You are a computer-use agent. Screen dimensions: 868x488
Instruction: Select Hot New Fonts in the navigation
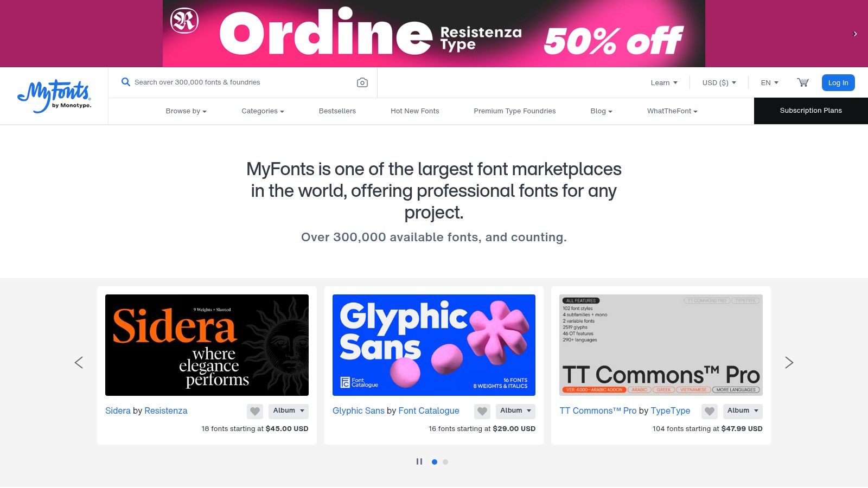[x=414, y=111]
